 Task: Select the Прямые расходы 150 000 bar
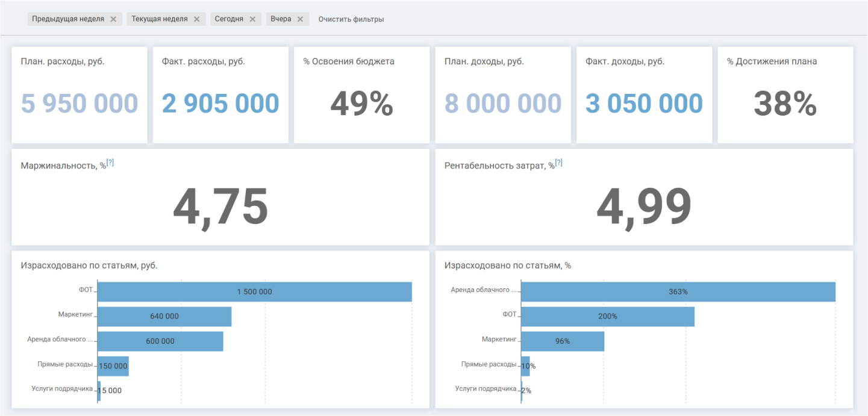[113, 366]
